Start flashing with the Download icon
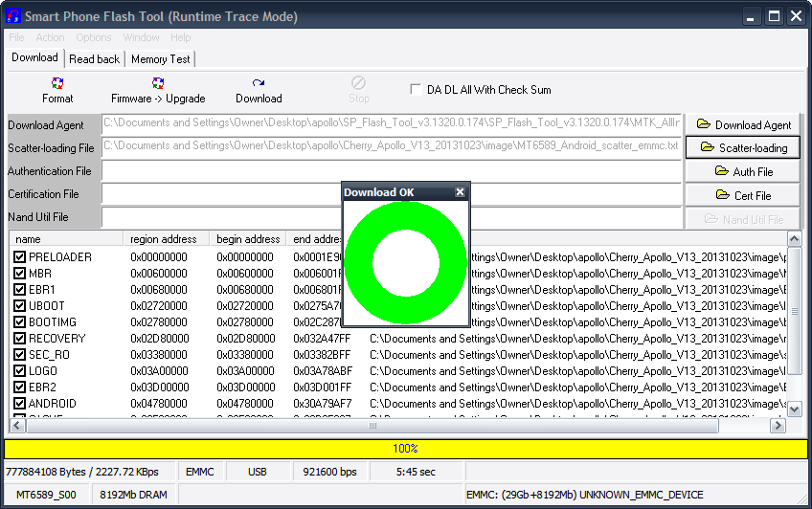The width and height of the screenshot is (812, 509). coord(259,84)
